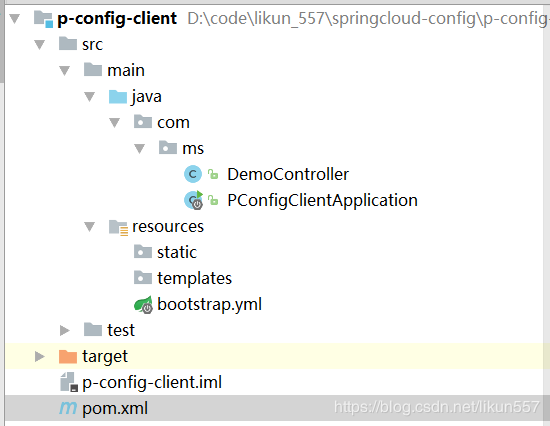The width and height of the screenshot is (550, 426).
Task: Click the templates folder icon
Action: (x=143, y=277)
